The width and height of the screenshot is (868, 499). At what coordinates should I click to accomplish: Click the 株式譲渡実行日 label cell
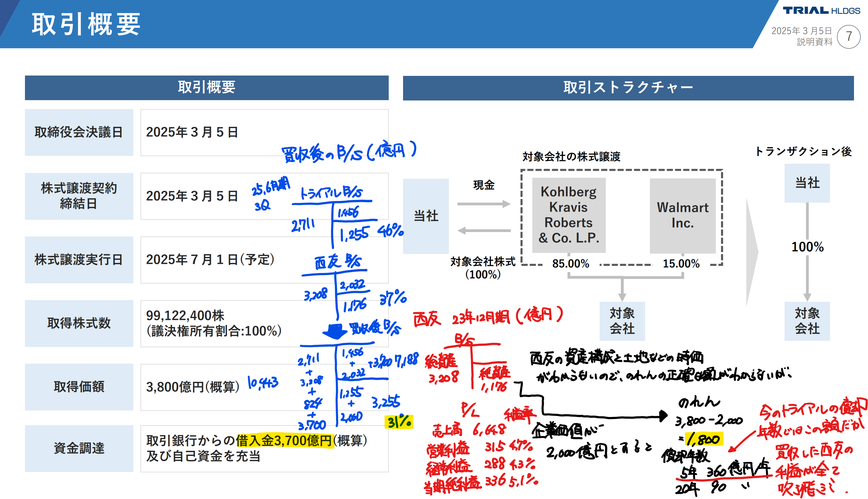pyautogui.click(x=79, y=260)
